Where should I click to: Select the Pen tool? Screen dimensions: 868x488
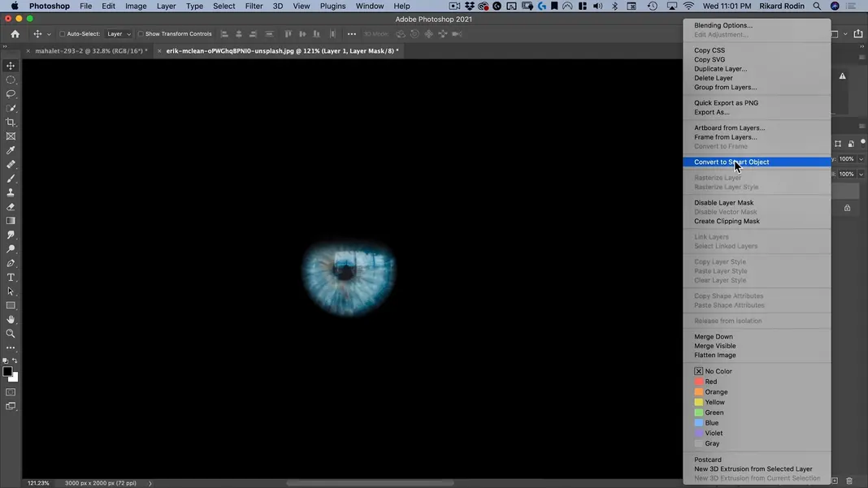(x=11, y=263)
